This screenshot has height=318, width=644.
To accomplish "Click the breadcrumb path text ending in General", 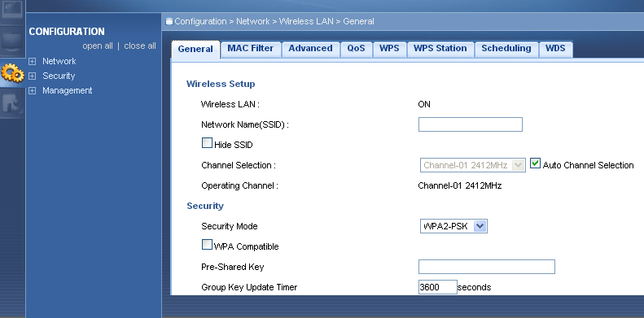I will pyautogui.click(x=274, y=21).
